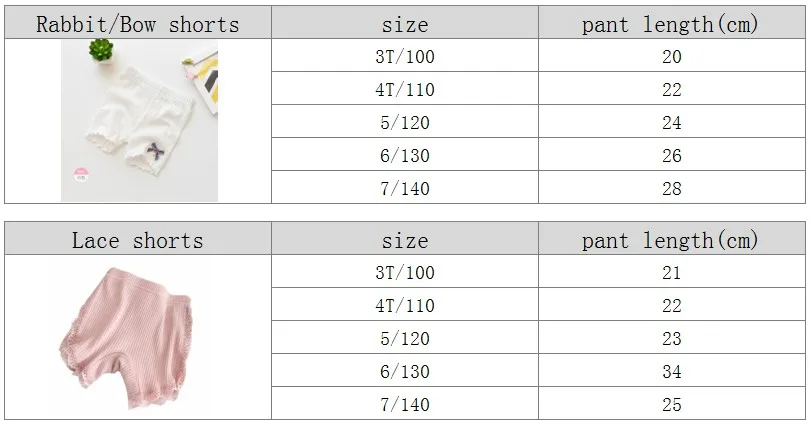Viewport: 810px width, 424px height.
Task: Click pant length(cm) header in Lace shorts table
Action: (x=672, y=239)
